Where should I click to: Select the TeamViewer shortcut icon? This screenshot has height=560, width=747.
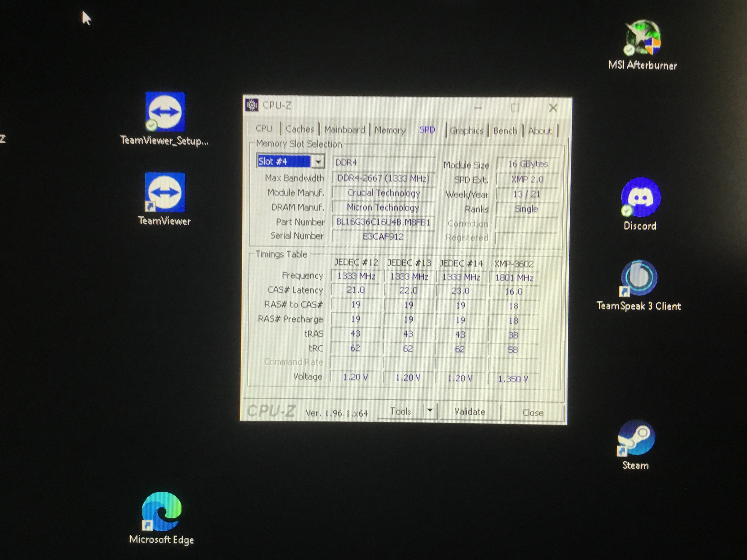(x=165, y=193)
